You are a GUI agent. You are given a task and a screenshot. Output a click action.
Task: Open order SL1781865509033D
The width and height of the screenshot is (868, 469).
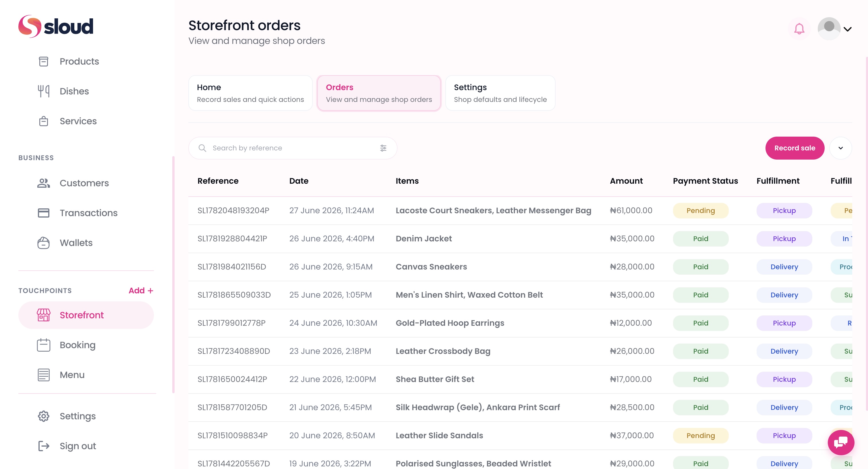(x=234, y=295)
